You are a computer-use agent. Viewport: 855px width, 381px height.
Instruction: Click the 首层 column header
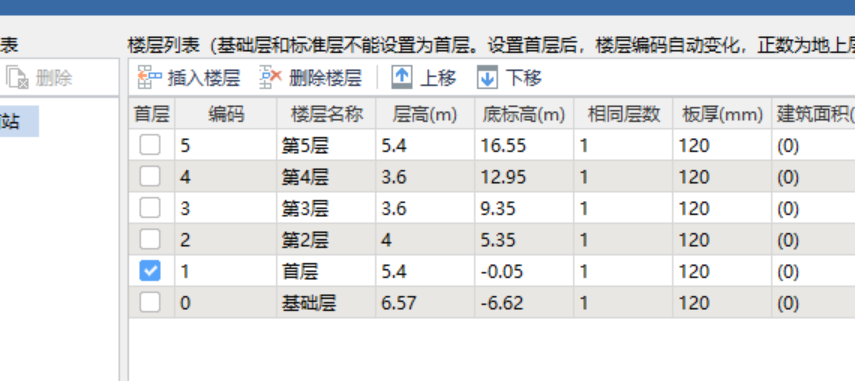(152, 114)
